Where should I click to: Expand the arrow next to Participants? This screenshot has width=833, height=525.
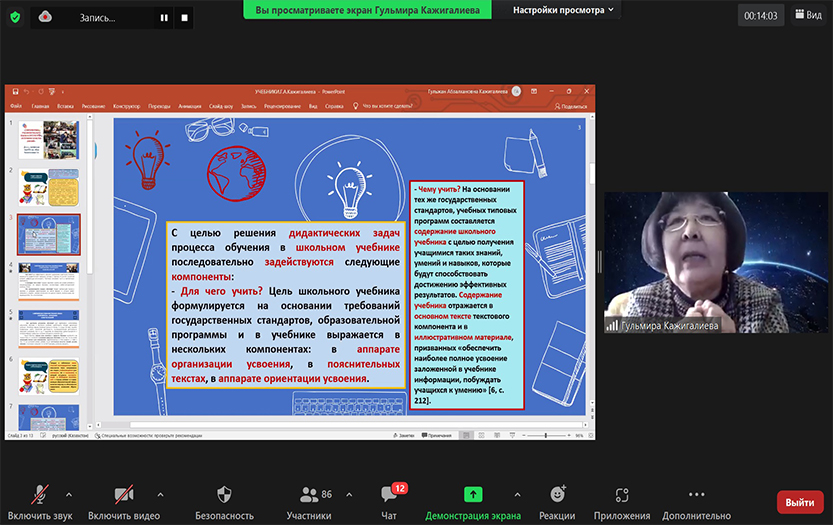(x=348, y=494)
